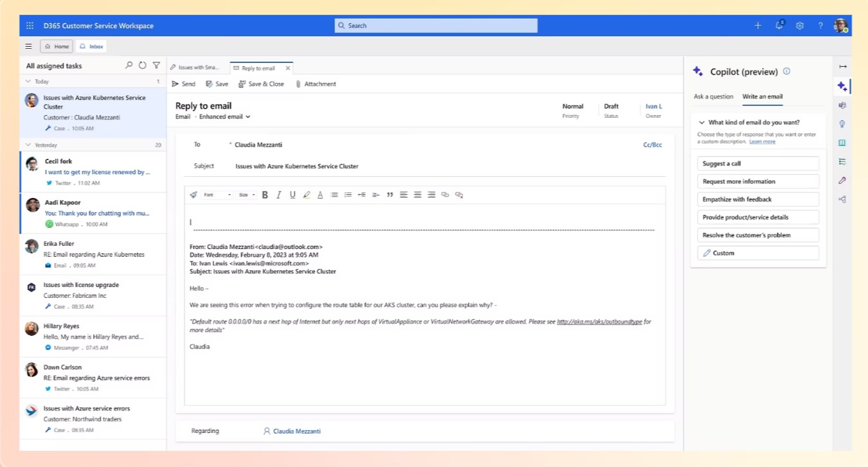The image size is (868, 467).
Task: Open the Teams icon in the right rail
Action: 842,105
